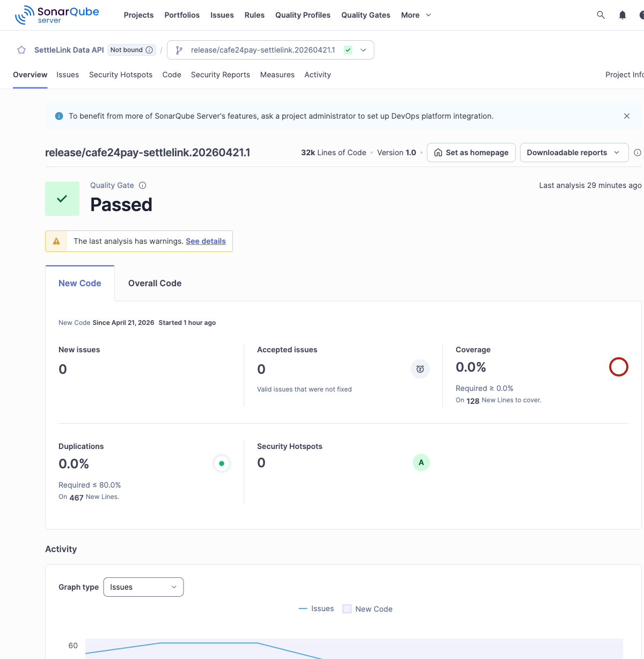The height and width of the screenshot is (659, 644).
Task: Click the Security Hotspots count 0
Action: click(261, 462)
